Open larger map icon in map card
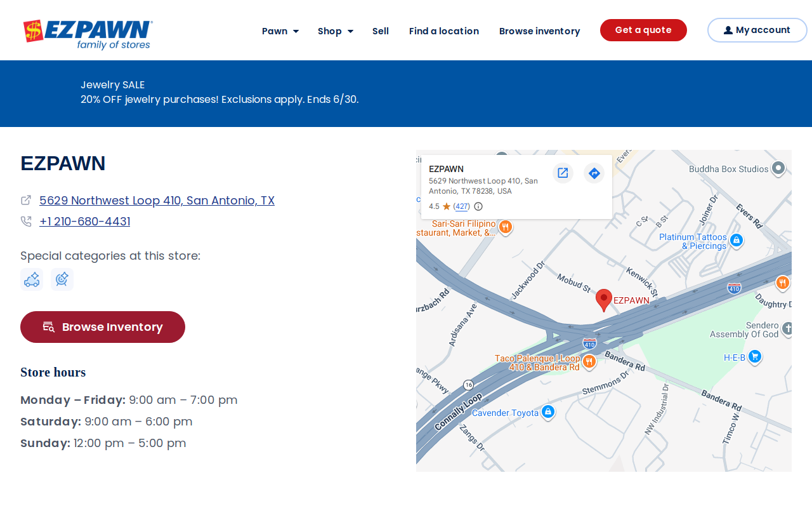Screen dimensions: 812x508 (x=563, y=173)
